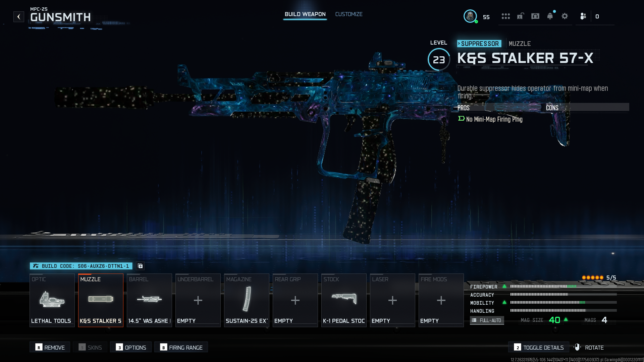Click the unlock padlock icon
This screenshot has height=362, width=644.
(x=520, y=16)
